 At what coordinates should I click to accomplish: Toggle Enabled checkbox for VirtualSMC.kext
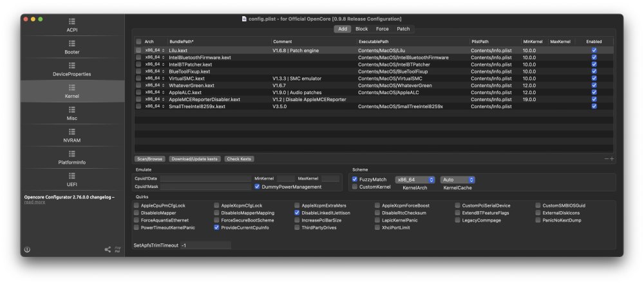point(594,78)
